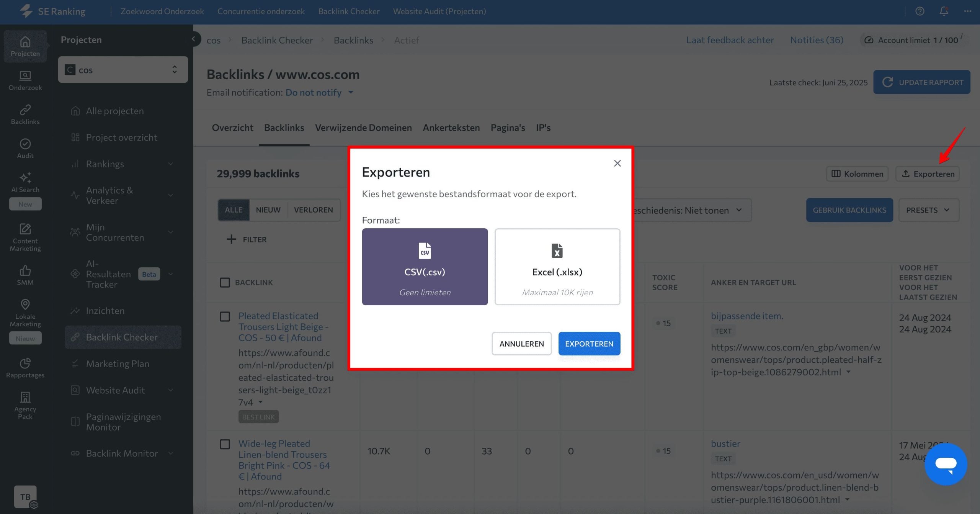Screen dimensions: 980x514
Task: Click GEBRUIK BACKLINKS button
Action: pos(849,210)
